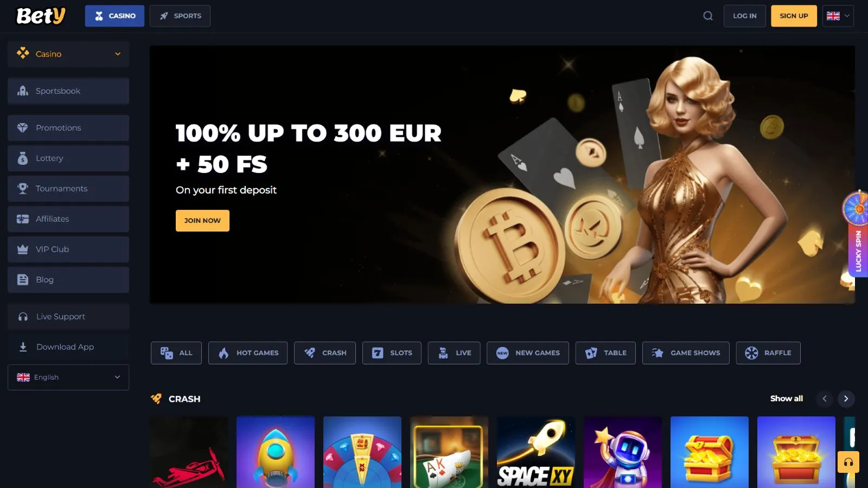Click the headset support chat icon
Screen dimensions: 868x488
[848, 462]
